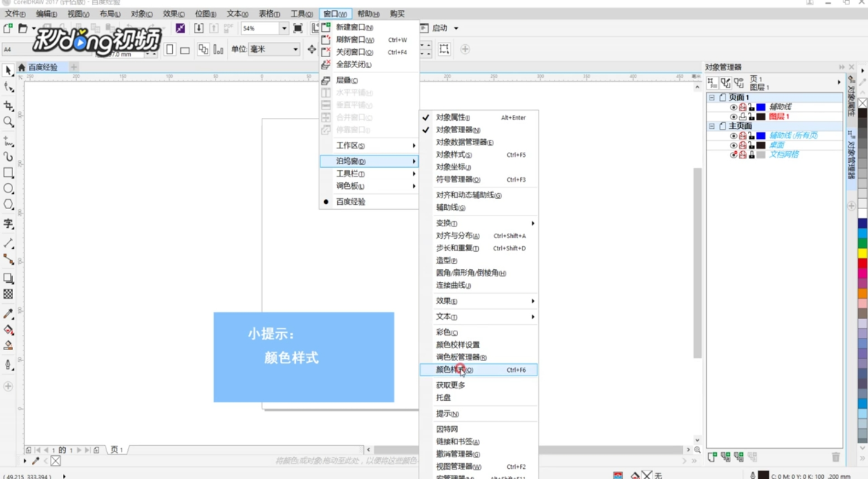
Task: Select the Shape tool in the toolbox
Action: pyautogui.click(x=9, y=85)
